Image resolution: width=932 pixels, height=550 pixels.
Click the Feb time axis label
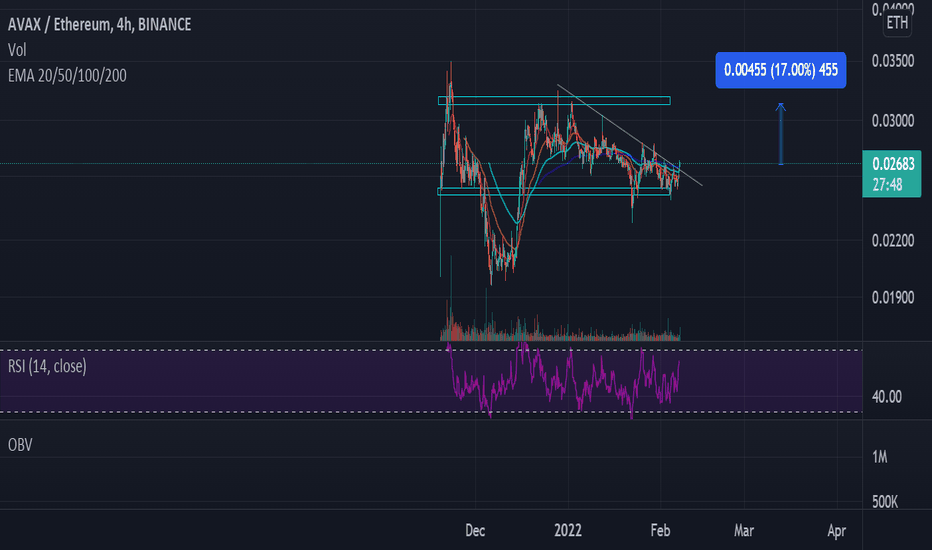point(660,530)
